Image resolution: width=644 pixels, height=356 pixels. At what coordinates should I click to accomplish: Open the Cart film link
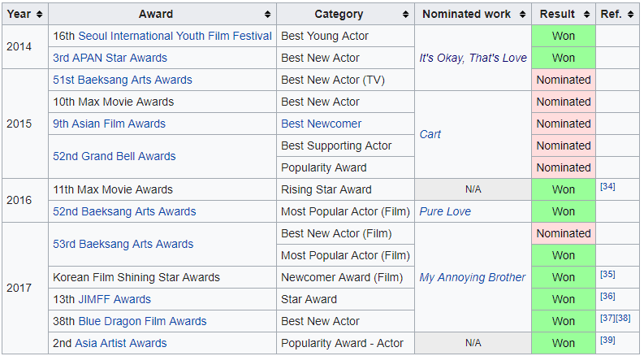click(x=430, y=134)
